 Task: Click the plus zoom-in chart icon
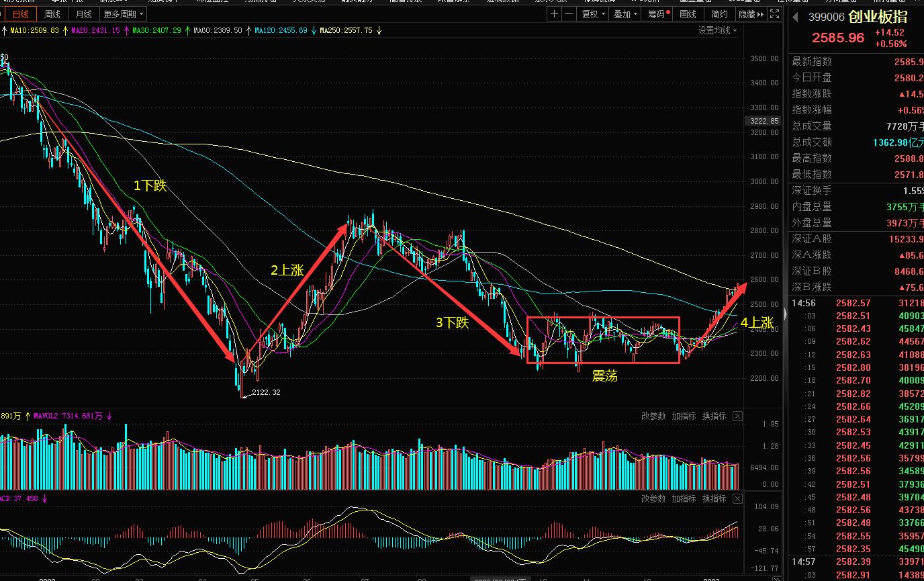554,14
